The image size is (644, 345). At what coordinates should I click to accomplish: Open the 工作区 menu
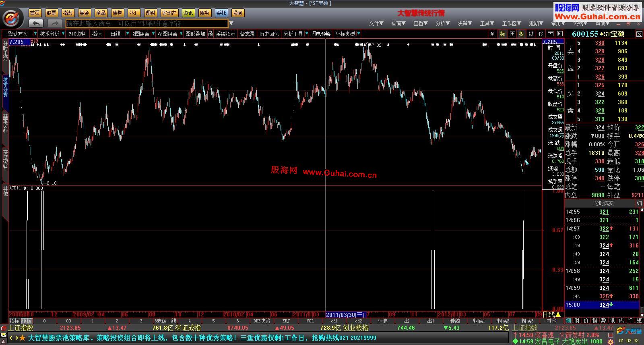[512, 23]
